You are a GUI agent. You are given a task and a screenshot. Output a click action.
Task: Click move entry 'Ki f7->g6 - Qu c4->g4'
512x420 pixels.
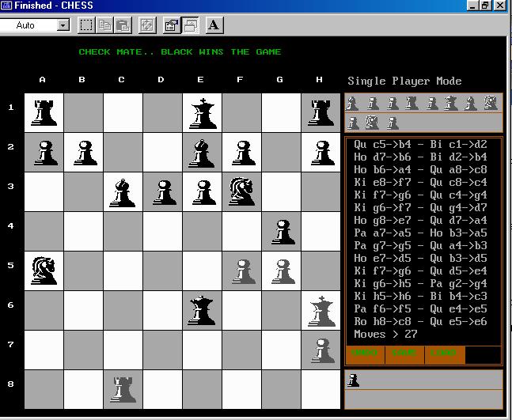point(420,195)
